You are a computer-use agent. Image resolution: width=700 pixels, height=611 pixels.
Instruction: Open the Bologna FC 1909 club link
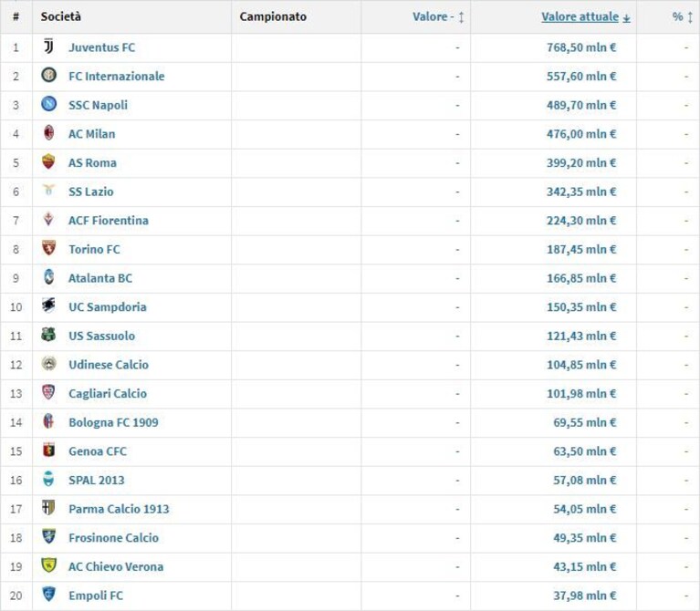pyautogui.click(x=113, y=422)
